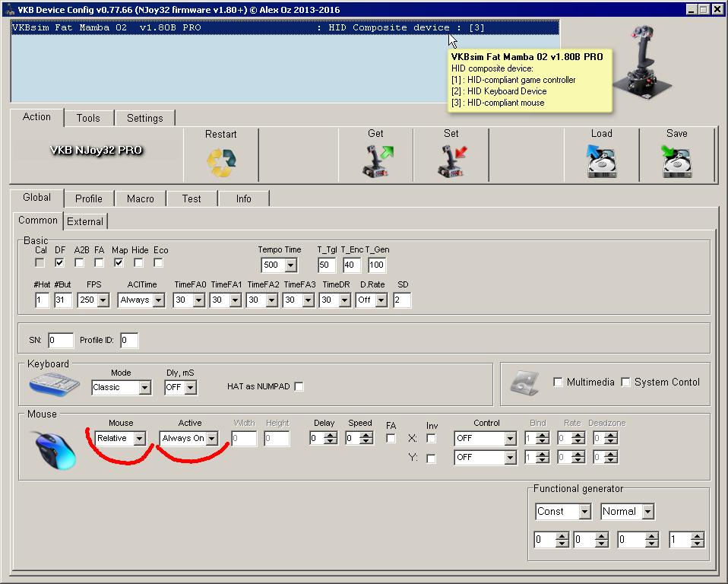Click the Set joystick icon
The image size is (728, 584).
pos(451,161)
